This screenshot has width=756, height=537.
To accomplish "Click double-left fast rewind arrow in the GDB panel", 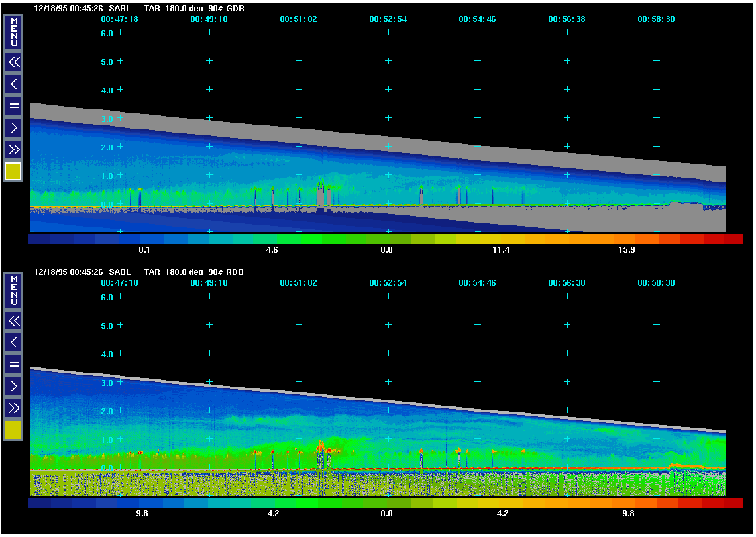I will click(x=13, y=62).
